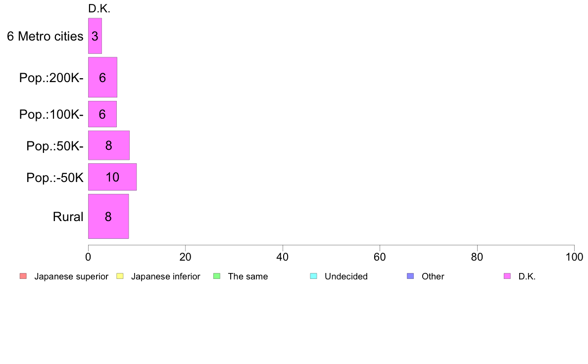Click the 6 Metro cities bar
Viewport: 588px width, 364px height.
point(95,36)
